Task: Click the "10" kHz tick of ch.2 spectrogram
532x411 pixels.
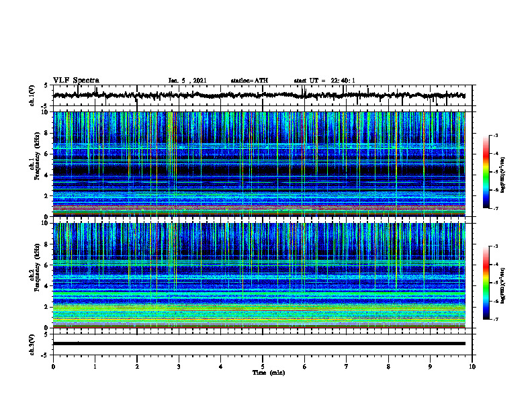Action: (x=45, y=223)
